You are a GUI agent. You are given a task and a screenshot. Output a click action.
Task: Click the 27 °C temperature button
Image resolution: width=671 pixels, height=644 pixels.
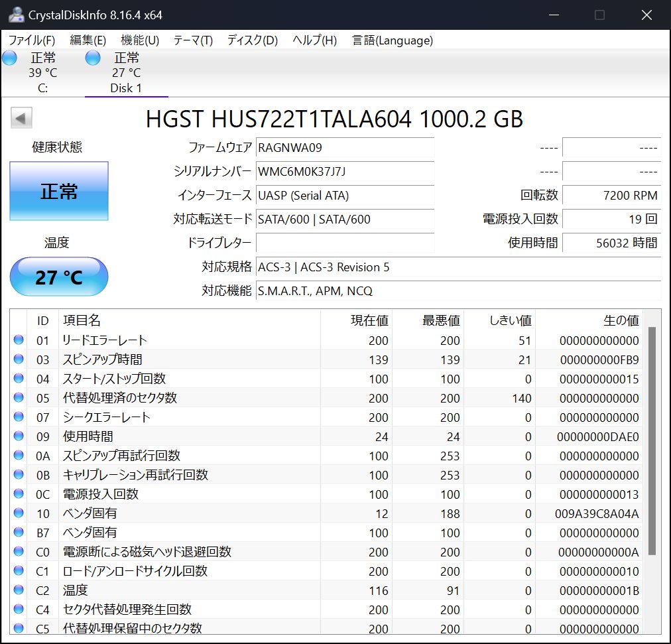[59, 277]
